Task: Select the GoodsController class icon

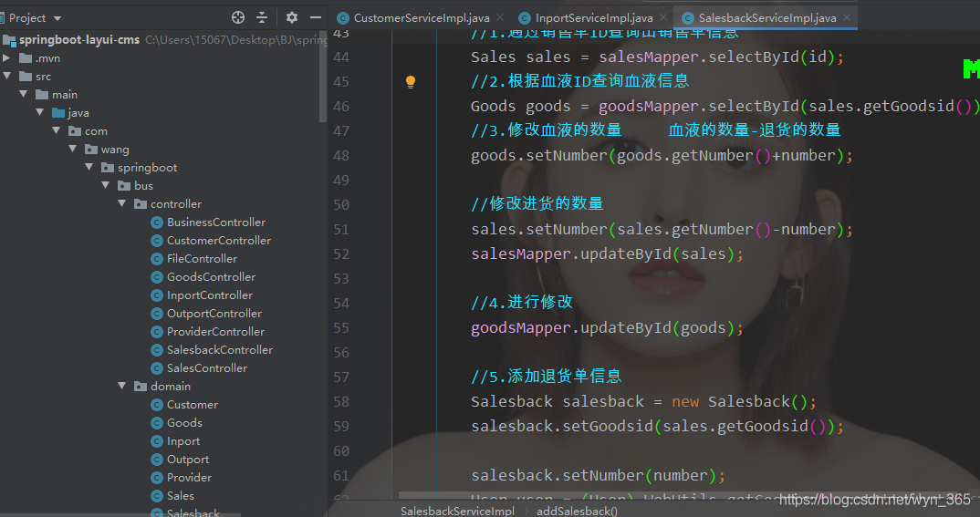Action: pos(156,277)
